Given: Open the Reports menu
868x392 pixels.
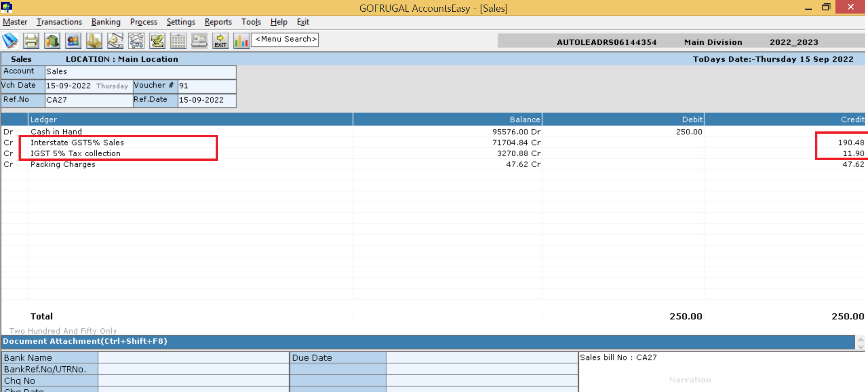Looking at the screenshot, I should pos(218,22).
